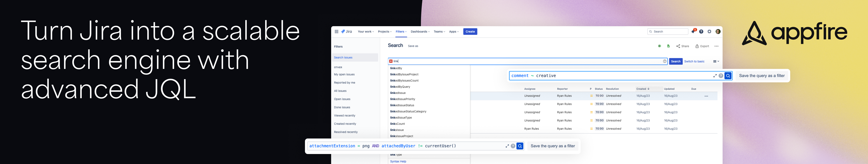This screenshot has width=868, height=164.
Task: Open Jira settings gear
Action: 709,32
